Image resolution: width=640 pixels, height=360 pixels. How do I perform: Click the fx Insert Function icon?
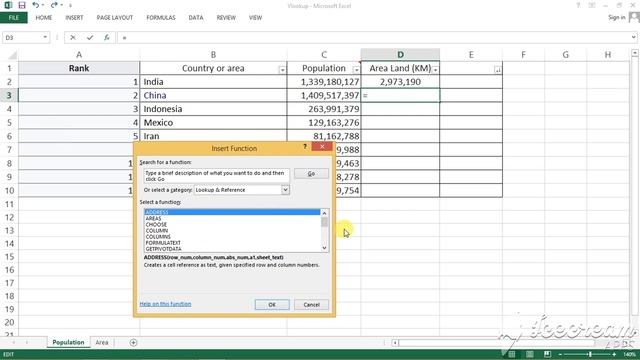[x=107, y=38]
